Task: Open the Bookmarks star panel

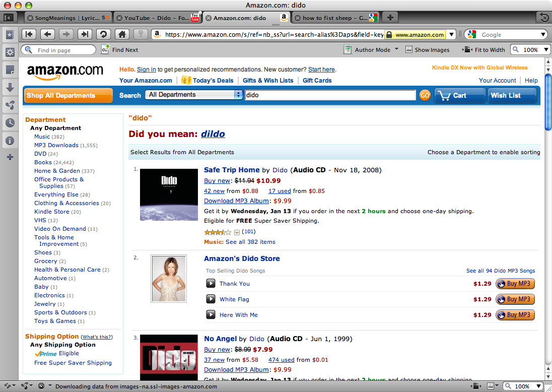Action: click(10, 35)
